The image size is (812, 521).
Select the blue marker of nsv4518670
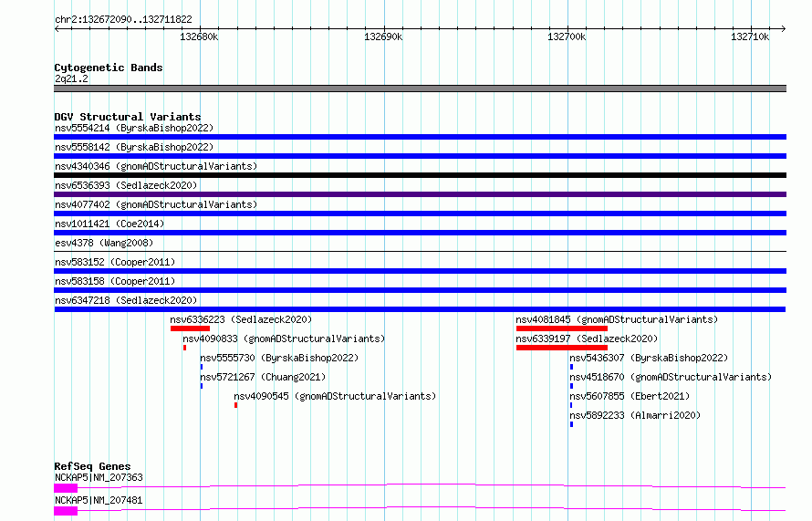click(x=571, y=386)
